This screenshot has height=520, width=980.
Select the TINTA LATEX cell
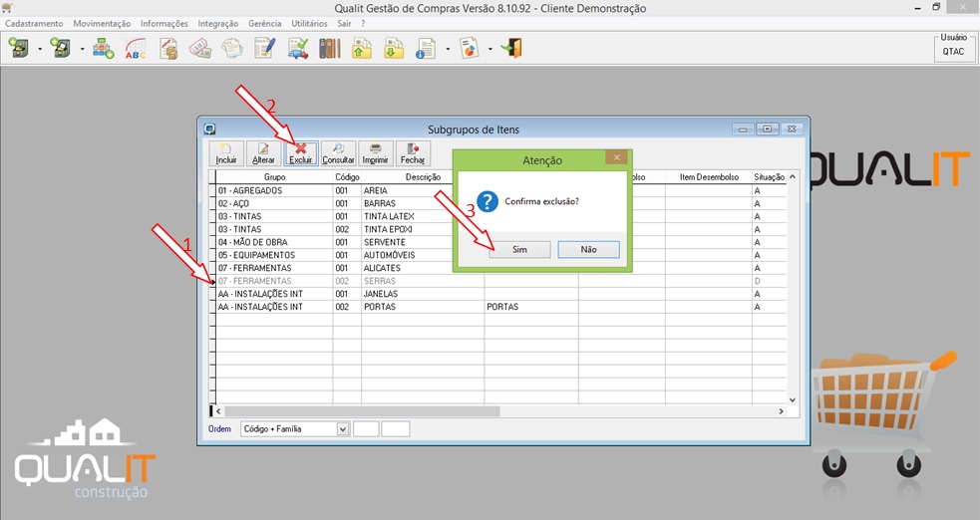[x=423, y=216]
